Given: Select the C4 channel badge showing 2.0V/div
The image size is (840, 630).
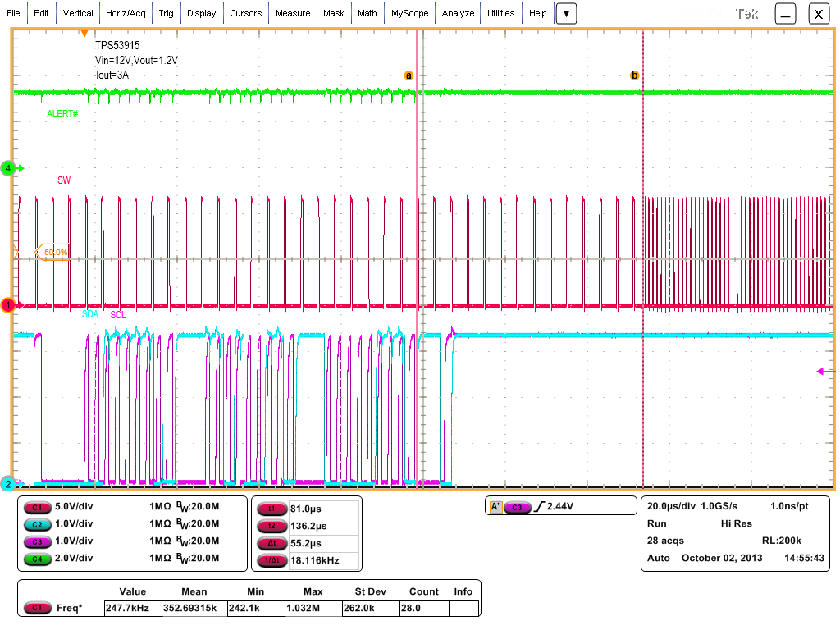Looking at the screenshot, I should [x=39, y=559].
